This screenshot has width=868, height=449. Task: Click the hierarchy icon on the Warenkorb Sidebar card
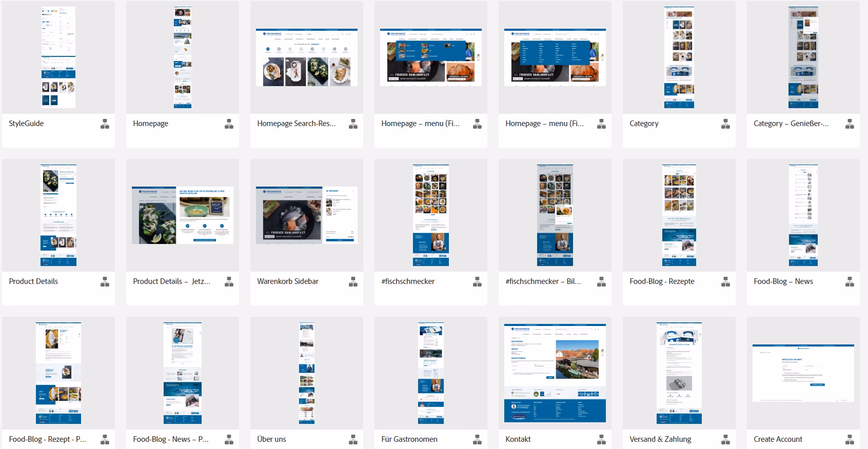(x=353, y=281)
